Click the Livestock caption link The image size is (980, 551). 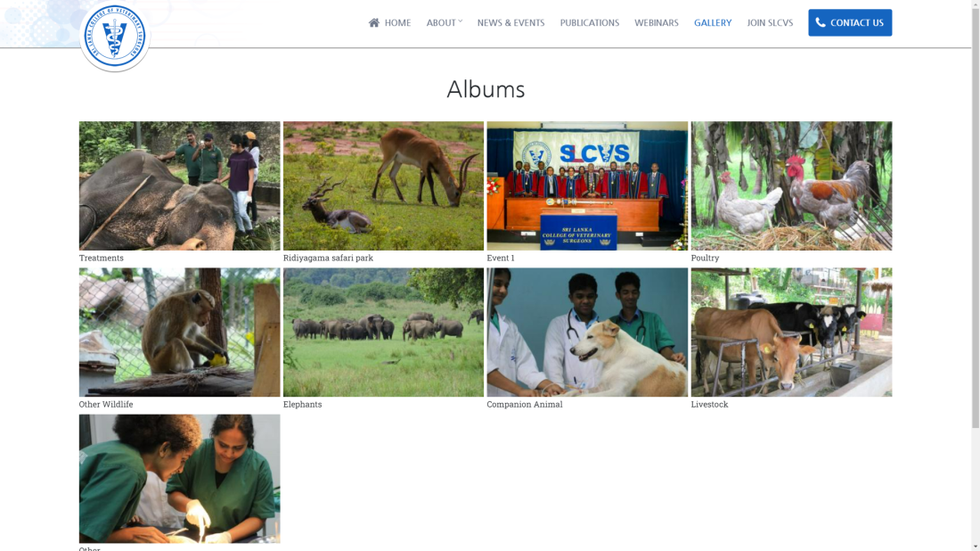coord(709,404)
